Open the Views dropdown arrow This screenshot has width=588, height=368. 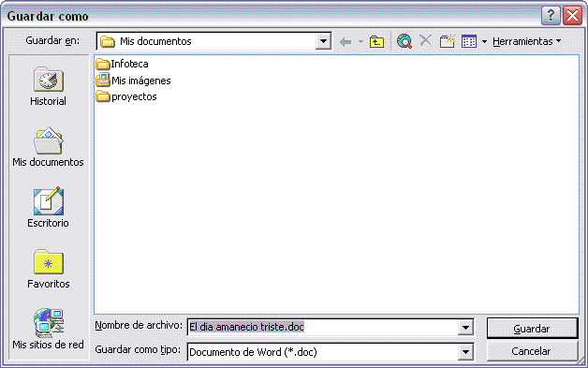484,41
